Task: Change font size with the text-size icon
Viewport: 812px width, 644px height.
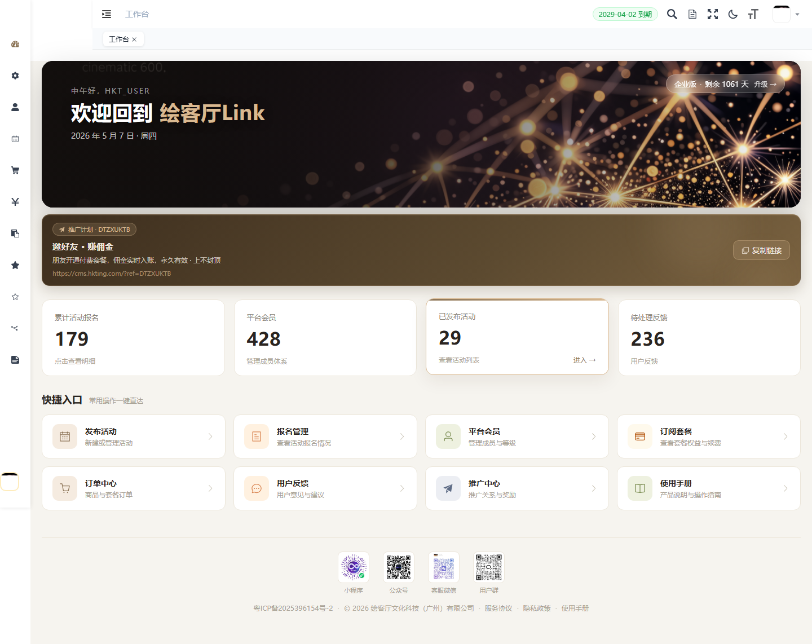Action: tap(753, 14)
